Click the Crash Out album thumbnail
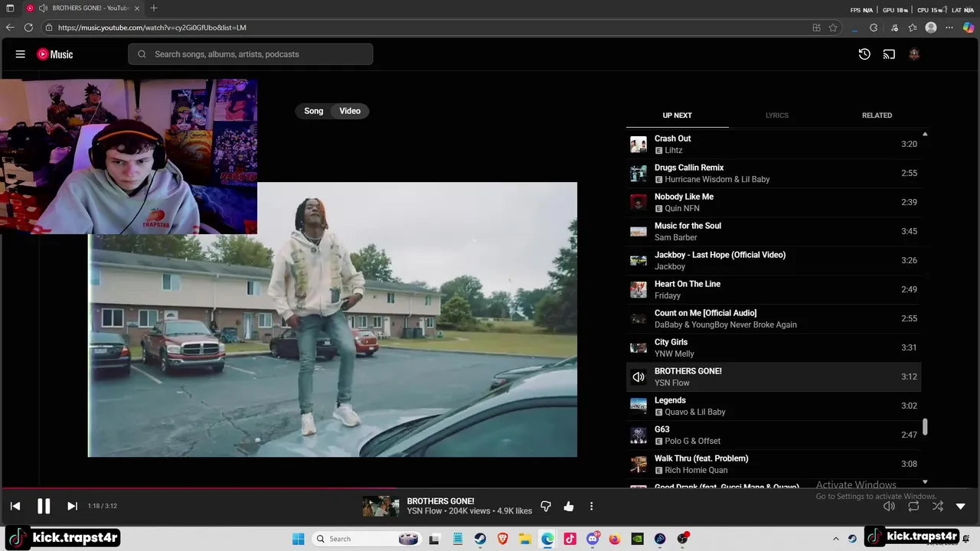This screenshot has width=980, height=551. click(x=639, y=144)
